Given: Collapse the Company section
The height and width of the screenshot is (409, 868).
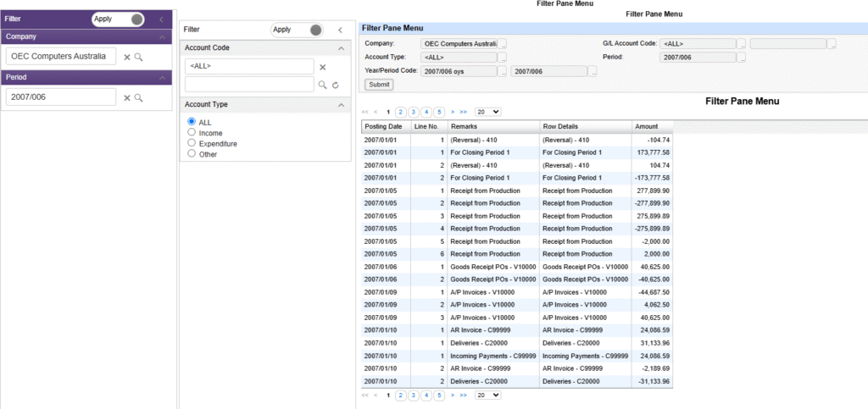Looking at the screenshot, I should tap(162, 37).
